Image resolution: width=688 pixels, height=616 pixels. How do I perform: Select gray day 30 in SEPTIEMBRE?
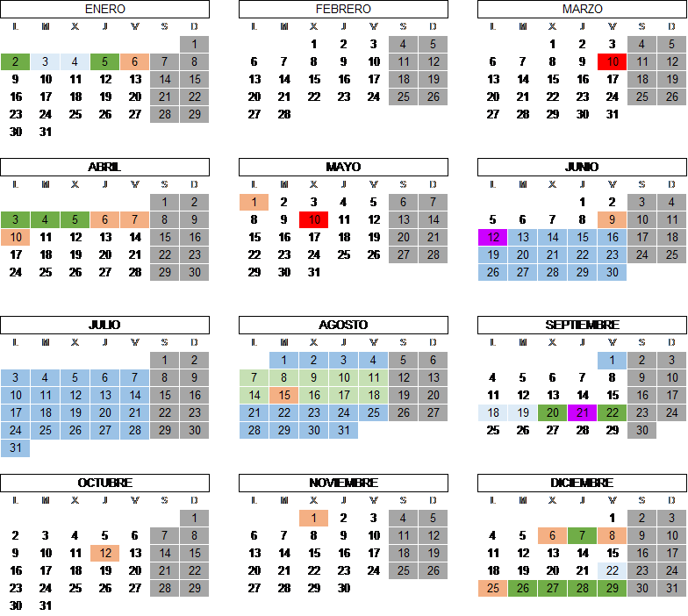click(x=642, y=430)
